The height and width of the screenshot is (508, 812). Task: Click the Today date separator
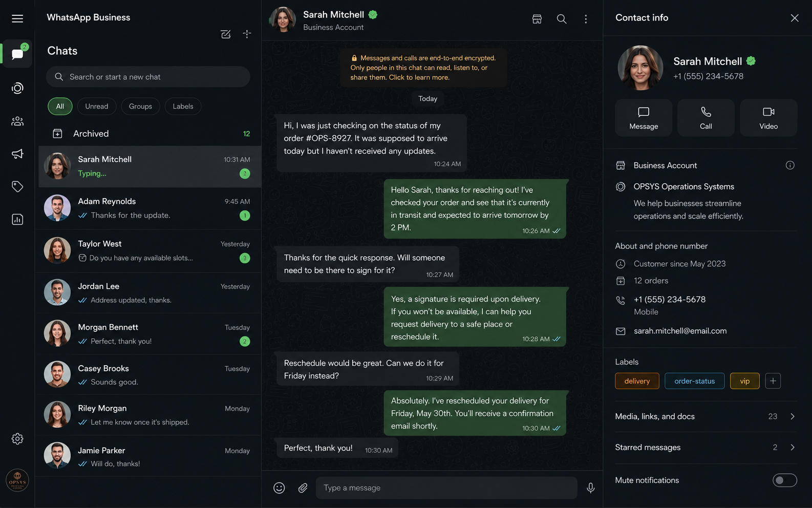point(428,99)
